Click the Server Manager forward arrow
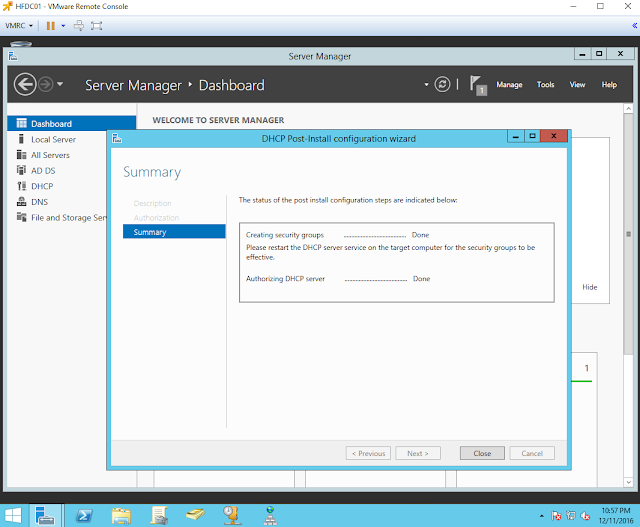 tap(46, 84)
